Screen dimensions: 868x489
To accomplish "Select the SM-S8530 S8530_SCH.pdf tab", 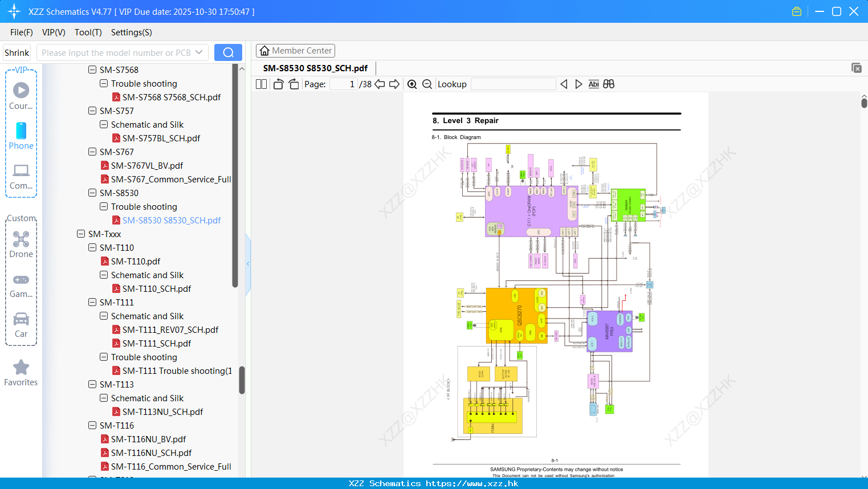I will pyautogui.click(x=315, y=68).
